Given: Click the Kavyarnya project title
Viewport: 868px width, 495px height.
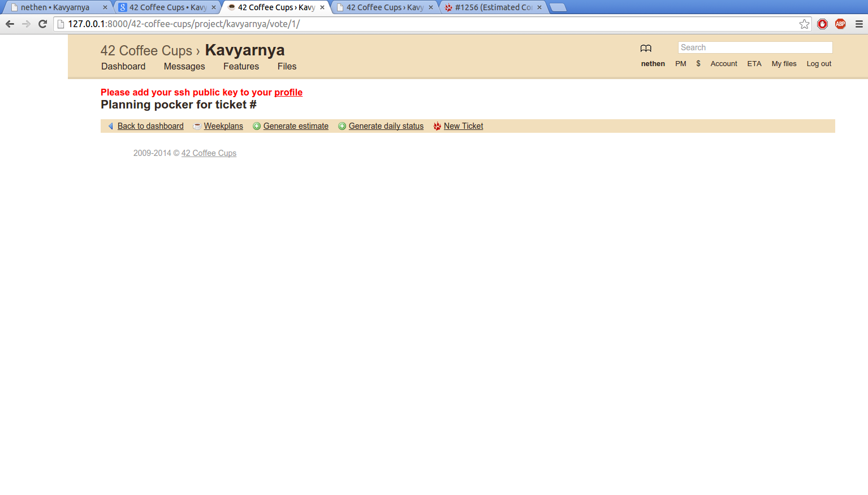Looking at the screenshot, I should pos(245,50).
